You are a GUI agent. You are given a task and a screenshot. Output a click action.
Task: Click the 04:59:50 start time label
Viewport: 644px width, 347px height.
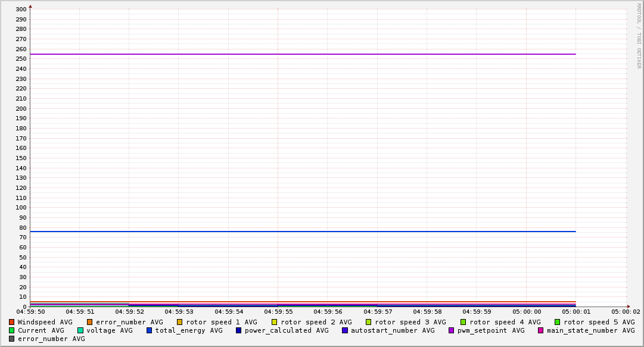[x=30, y=311]
